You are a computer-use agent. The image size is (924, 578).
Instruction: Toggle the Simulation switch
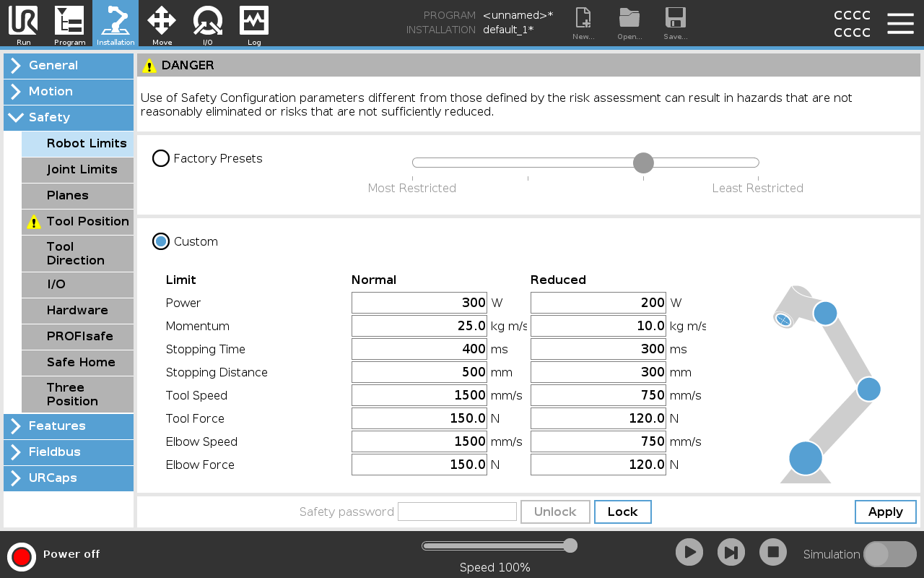(x=889, y=554)
